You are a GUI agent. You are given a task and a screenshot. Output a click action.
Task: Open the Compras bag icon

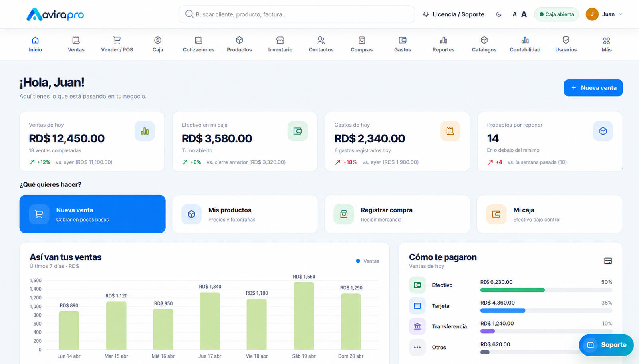362,40
